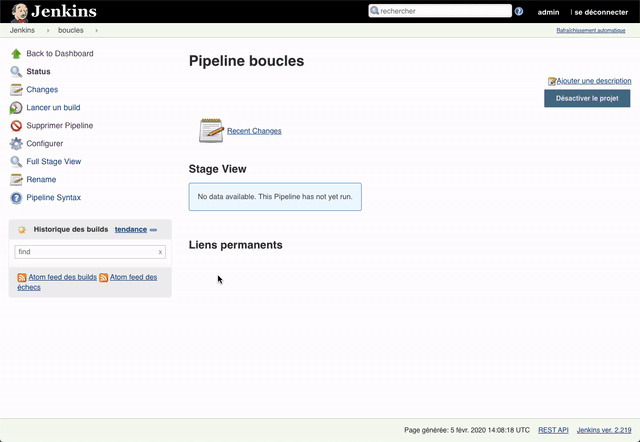Click the Jenkins butler logo
Viewport: 640px width, 442px height.
point(20,12)
